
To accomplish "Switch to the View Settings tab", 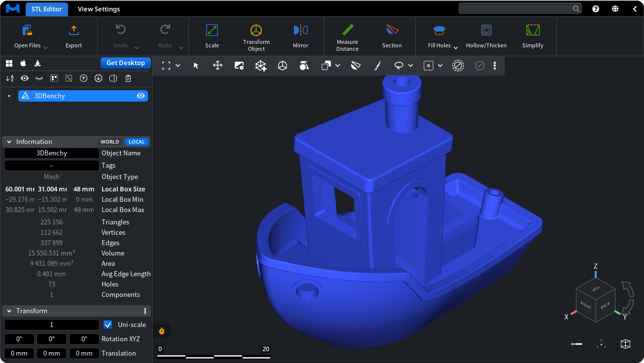I will [x=99, y=9].
